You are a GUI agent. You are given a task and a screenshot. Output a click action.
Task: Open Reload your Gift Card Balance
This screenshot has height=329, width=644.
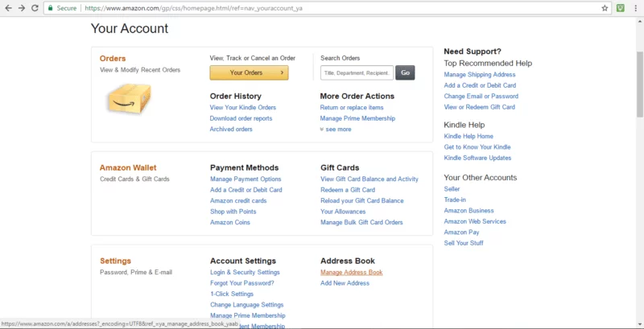[x=361, y=201]
